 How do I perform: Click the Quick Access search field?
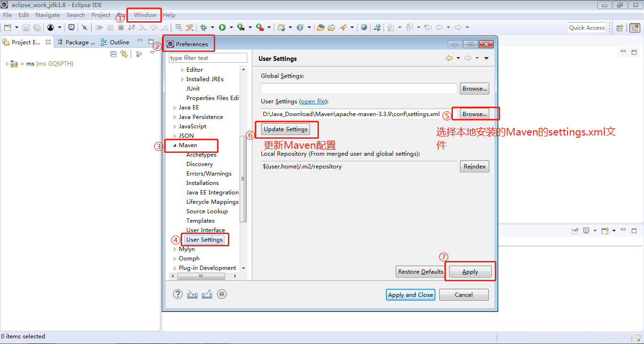click(x=587, y=27)
